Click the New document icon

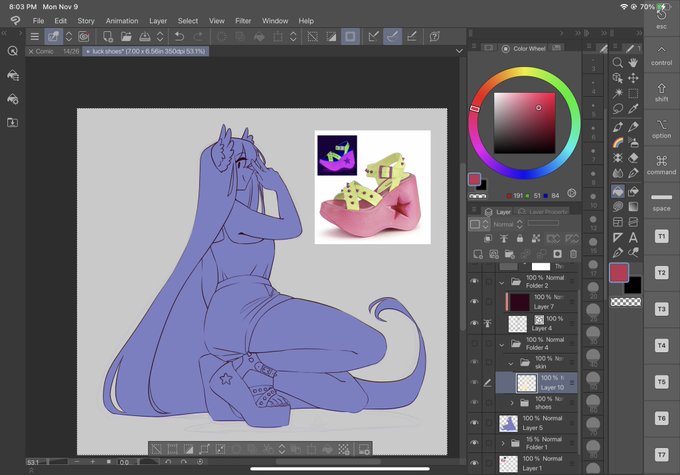pos(108,37)
